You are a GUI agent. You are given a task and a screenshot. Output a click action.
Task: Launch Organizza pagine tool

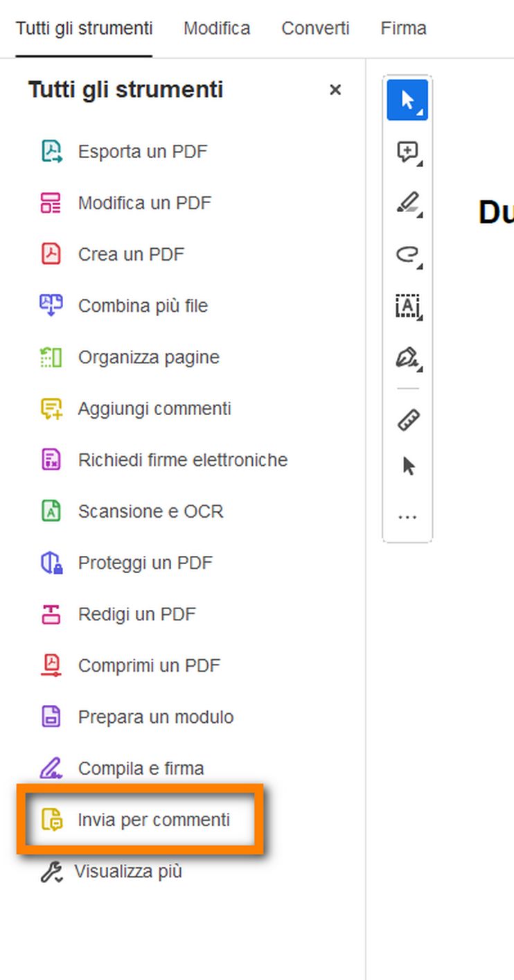pos(148,357)
